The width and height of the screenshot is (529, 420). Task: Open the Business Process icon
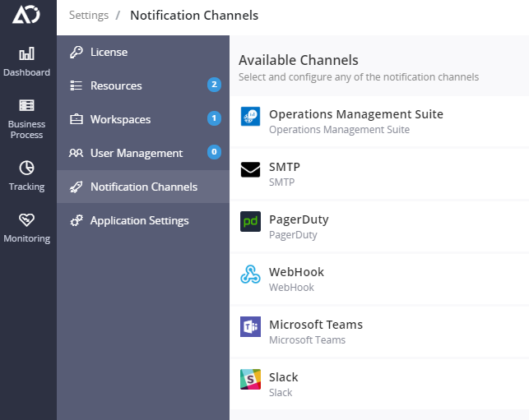pyautogui.click(x=26, y=105)
